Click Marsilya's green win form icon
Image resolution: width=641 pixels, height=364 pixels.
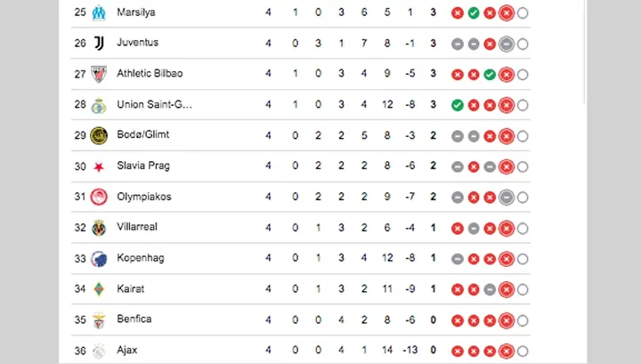[x=474, y=12]
